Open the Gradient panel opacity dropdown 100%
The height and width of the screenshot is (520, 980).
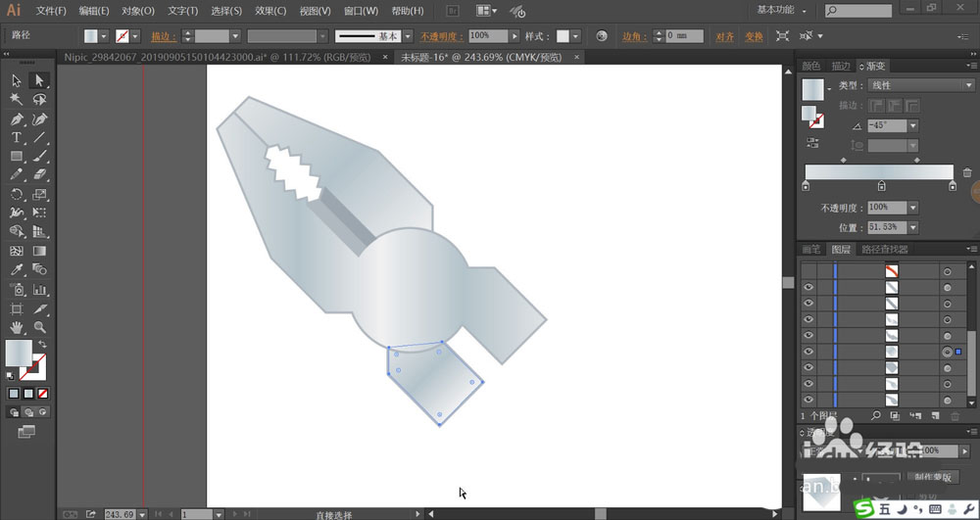pyautogui.click(x=913, y=208)
